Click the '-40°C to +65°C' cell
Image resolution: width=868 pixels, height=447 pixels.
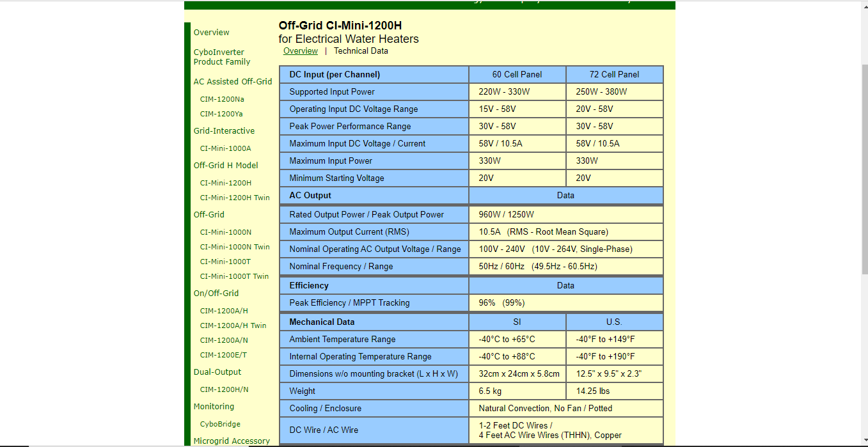517,340
